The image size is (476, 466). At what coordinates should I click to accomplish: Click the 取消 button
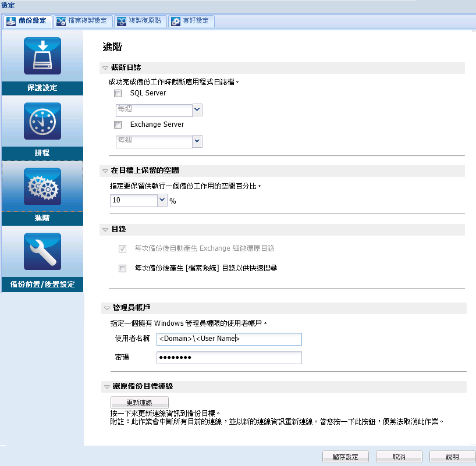(399, 457)
